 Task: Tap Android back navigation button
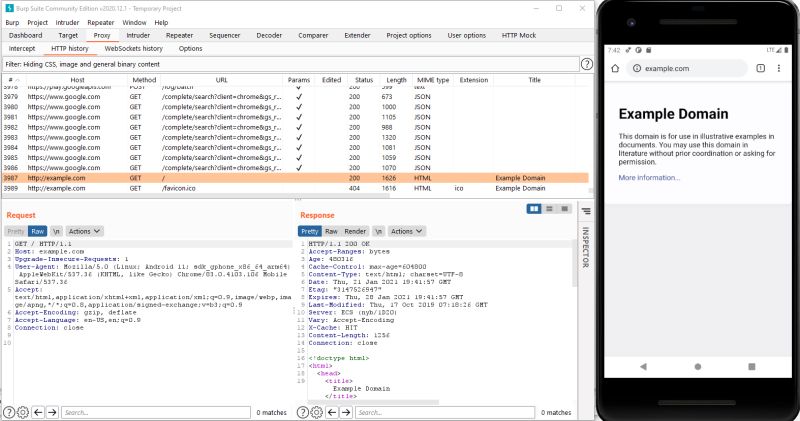tap(643, 366)
